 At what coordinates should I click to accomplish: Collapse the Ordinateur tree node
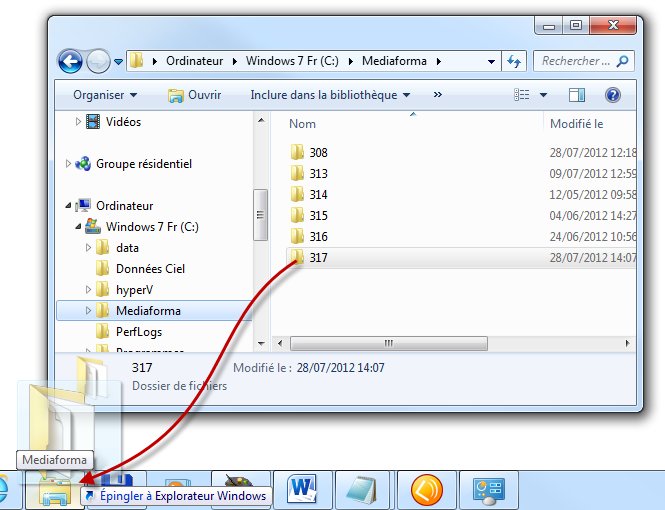click(x=69, y=206)
